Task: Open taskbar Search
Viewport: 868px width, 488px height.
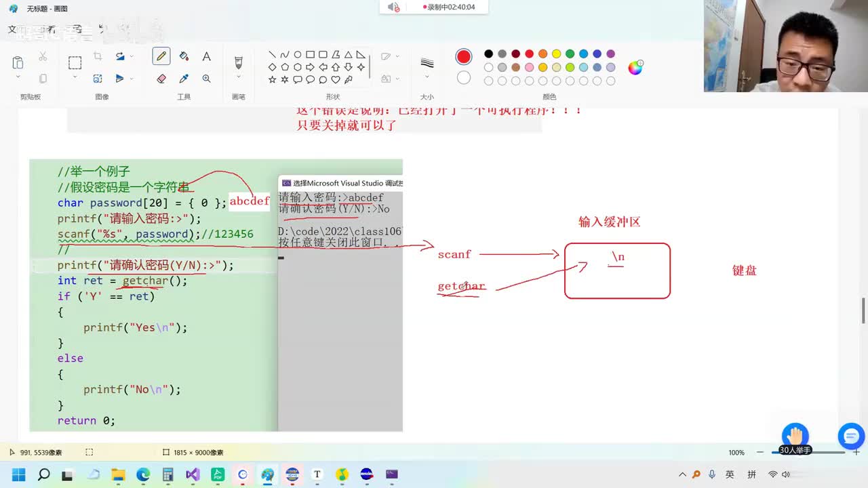Action: point(43,474)
